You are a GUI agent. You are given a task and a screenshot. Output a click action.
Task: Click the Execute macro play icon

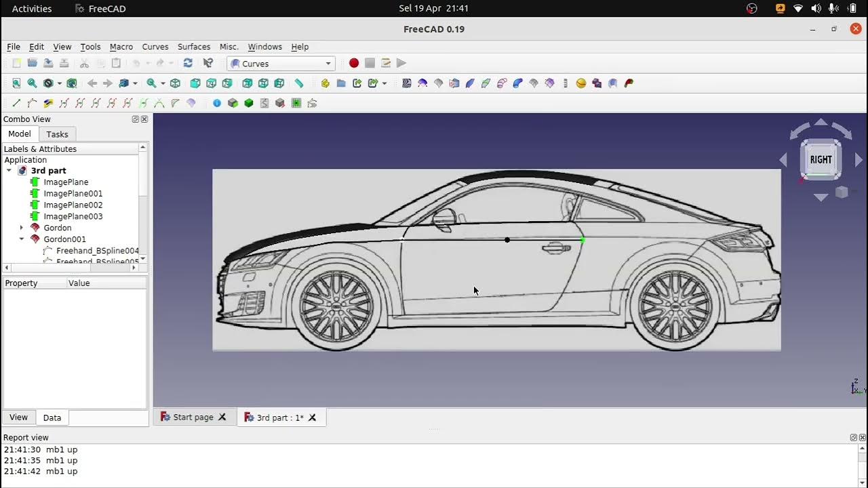[401, 63]
